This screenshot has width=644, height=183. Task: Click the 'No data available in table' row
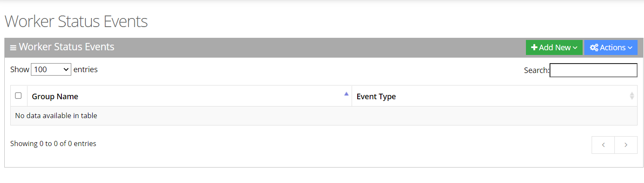coord(56,116)
